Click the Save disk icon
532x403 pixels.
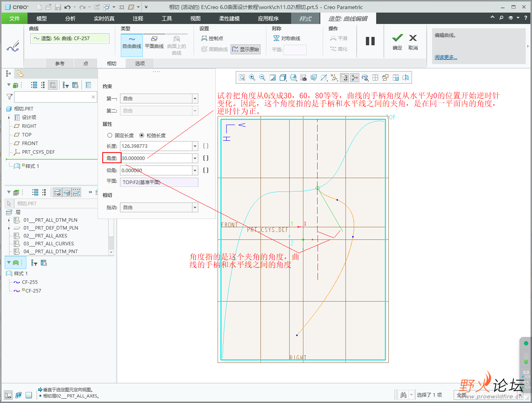pos(58,7)
